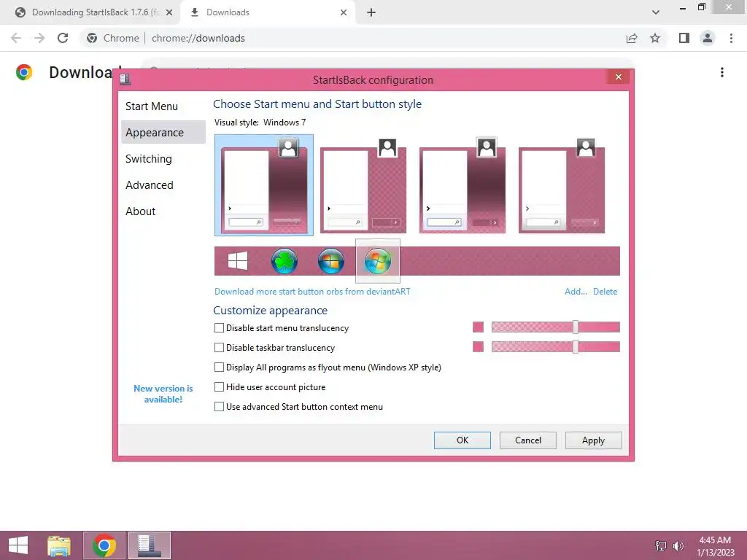Go forward in Chrome
This screenshot has width=747, height=560.
coord(39,38)
